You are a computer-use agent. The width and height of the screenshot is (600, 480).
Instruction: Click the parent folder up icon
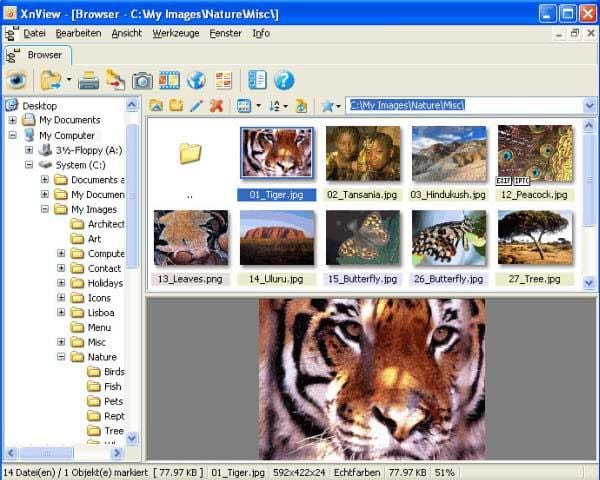coord(156,106)
